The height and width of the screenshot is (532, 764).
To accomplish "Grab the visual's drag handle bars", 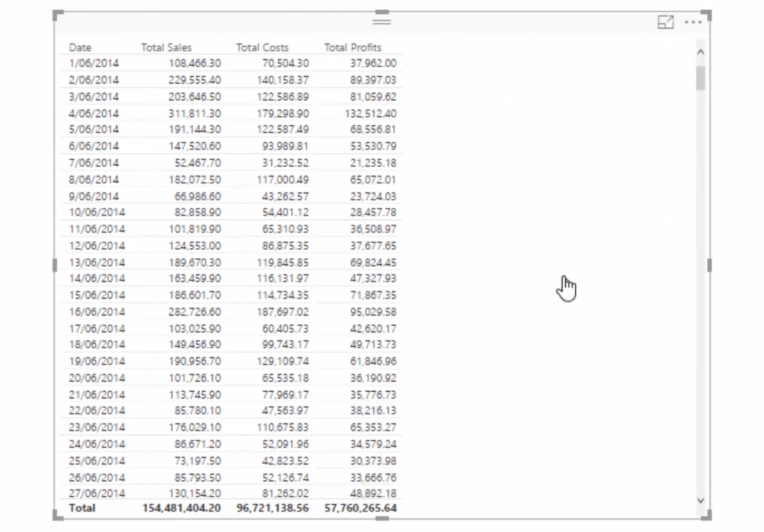I will click(x=381, y=21).
